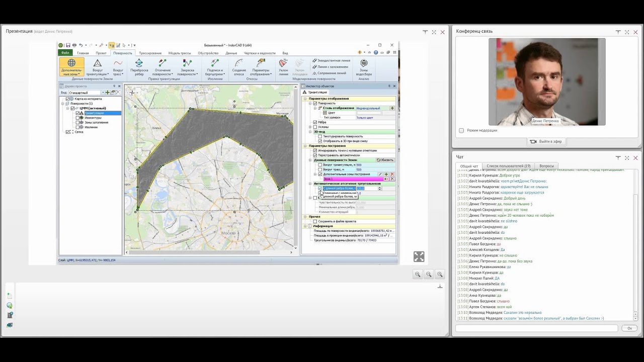Click the third magnifier fit-zoom icon
This screenshot has width=644, height=362.
(x=440, y=274)
